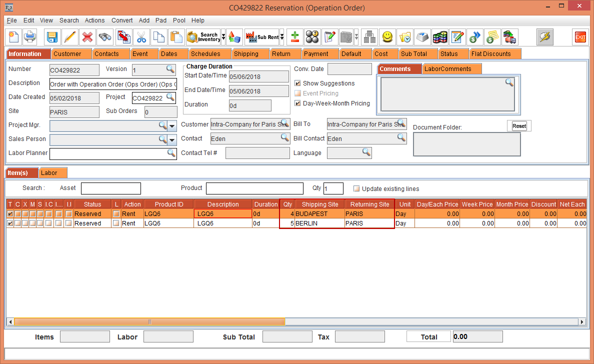Click the Print icon in toolbar
Screen dimensions: 594x364
[x=30, y=37]
